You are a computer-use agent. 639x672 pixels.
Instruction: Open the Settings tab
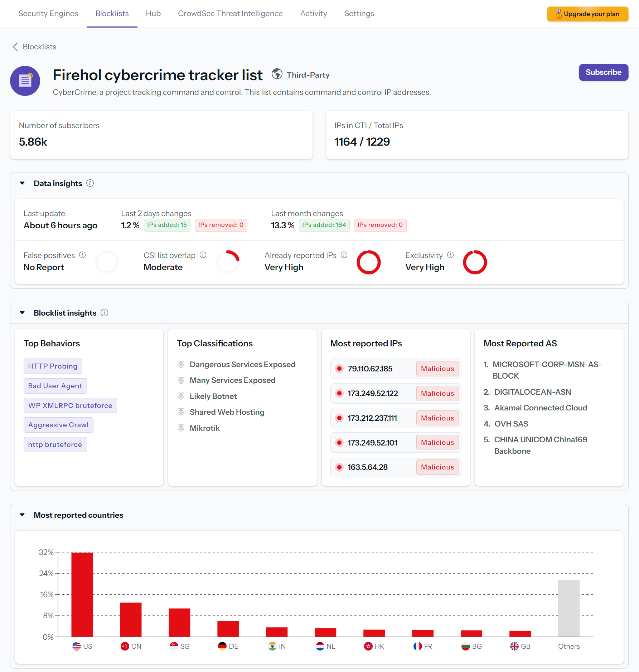pos(359,14)
